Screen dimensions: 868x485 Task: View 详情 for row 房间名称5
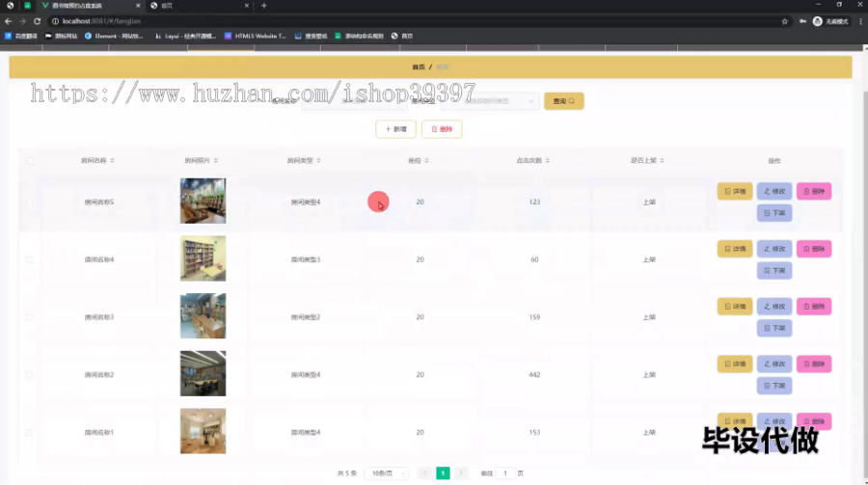coord(735,192)
